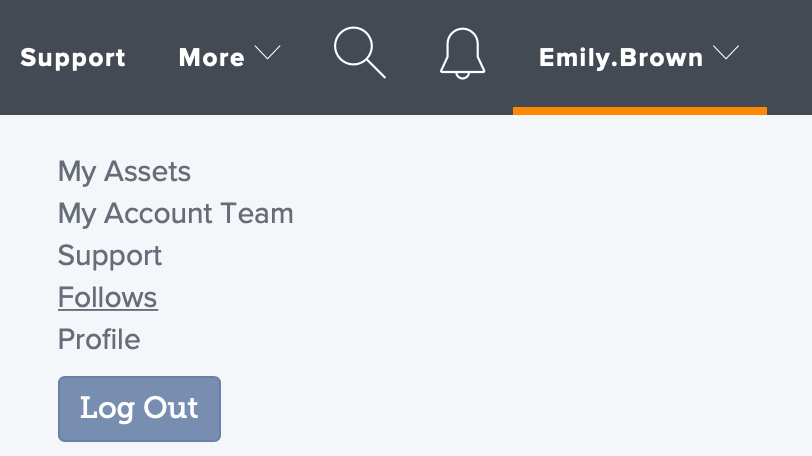Open the My Assets link

tap(124, 171)
